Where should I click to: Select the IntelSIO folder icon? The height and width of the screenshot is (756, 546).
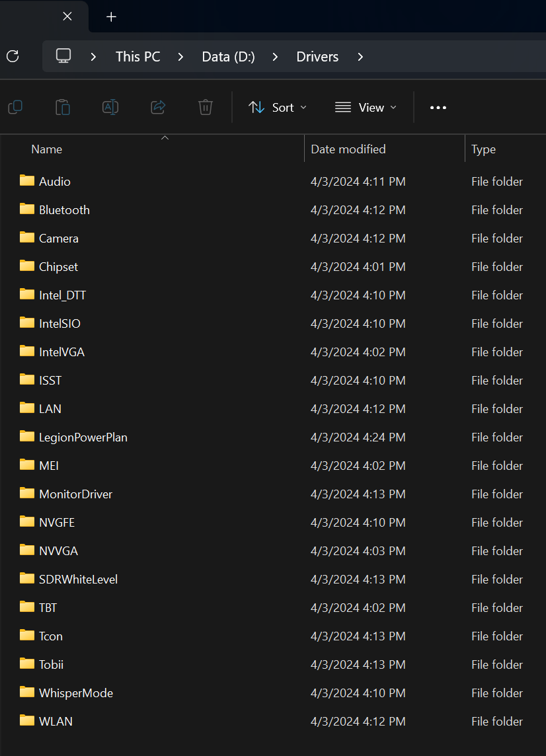(27, 323)
